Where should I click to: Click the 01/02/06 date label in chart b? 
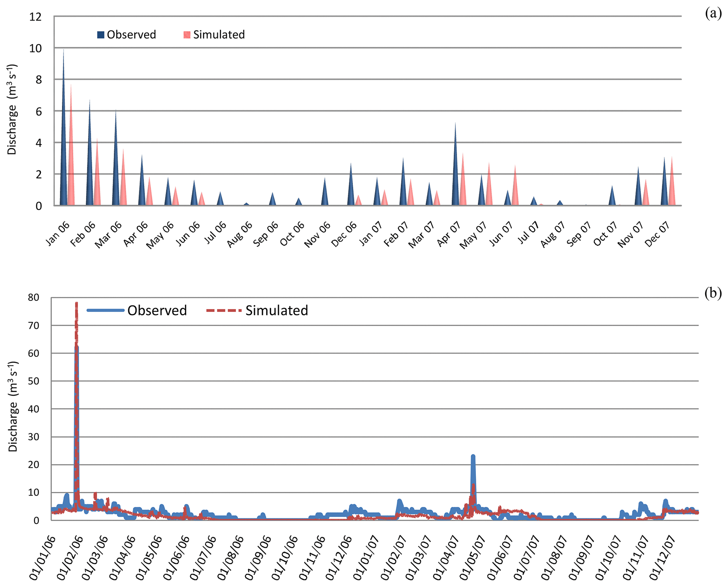pos(70,558)
